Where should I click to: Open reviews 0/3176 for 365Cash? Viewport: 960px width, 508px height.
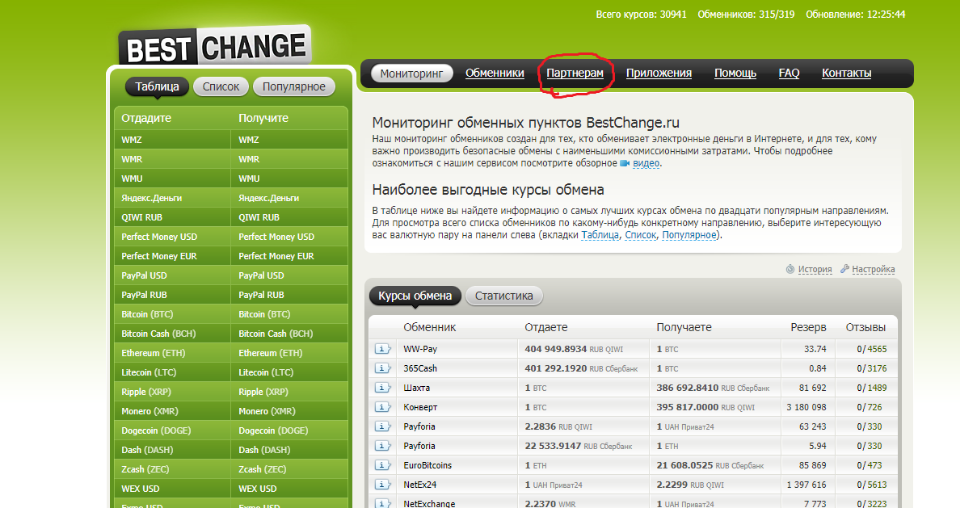tap(871, 368)
